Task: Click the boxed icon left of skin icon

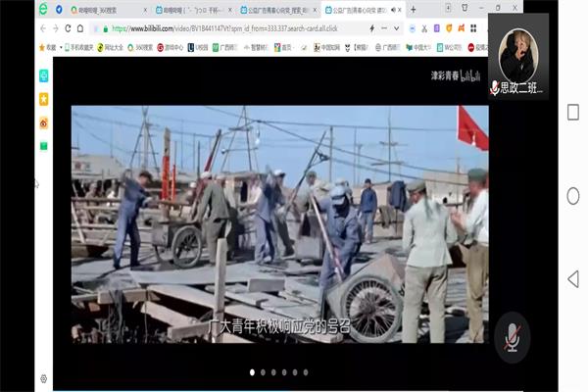Action: (448, 8)
